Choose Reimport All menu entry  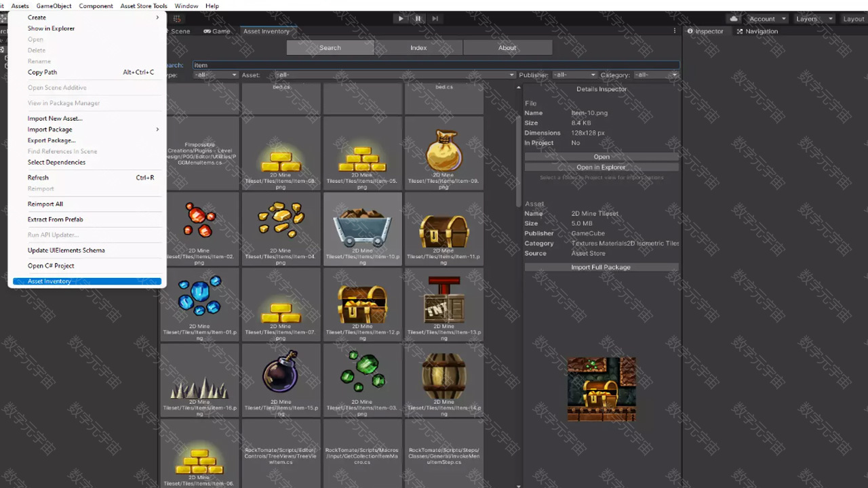tap(87, 204)
